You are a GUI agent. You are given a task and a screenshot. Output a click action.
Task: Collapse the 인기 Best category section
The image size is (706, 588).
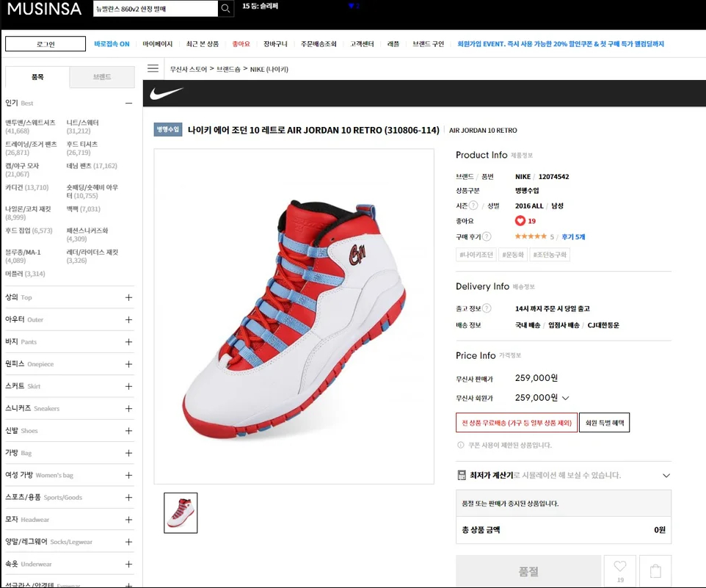(x=128, y=104)
